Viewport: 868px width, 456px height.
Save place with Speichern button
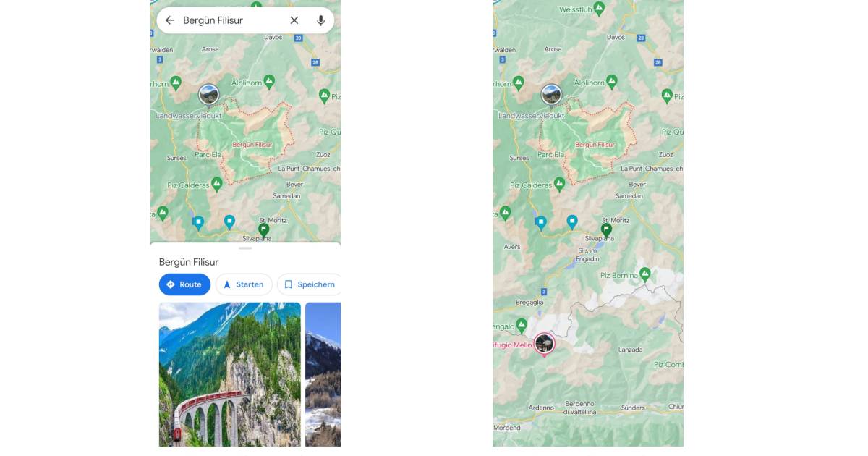pos(309,284)
